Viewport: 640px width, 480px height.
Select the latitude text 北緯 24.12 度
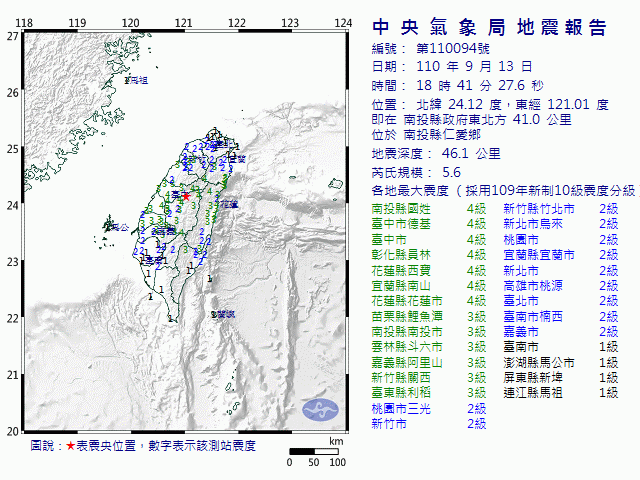[459, 104]
